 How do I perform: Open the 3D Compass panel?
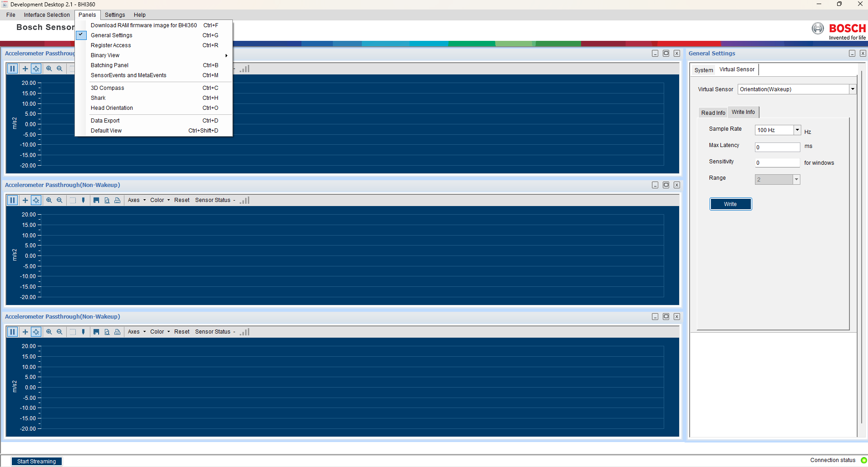154,88
